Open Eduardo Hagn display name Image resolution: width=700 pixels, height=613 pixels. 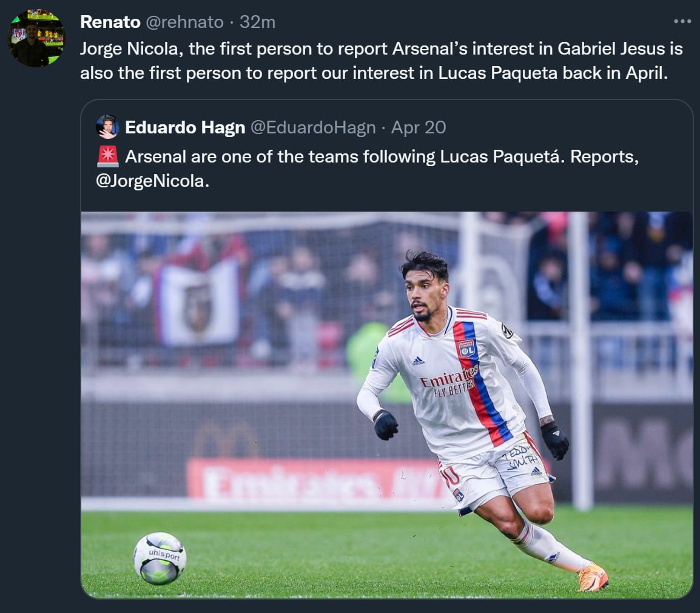185,127
